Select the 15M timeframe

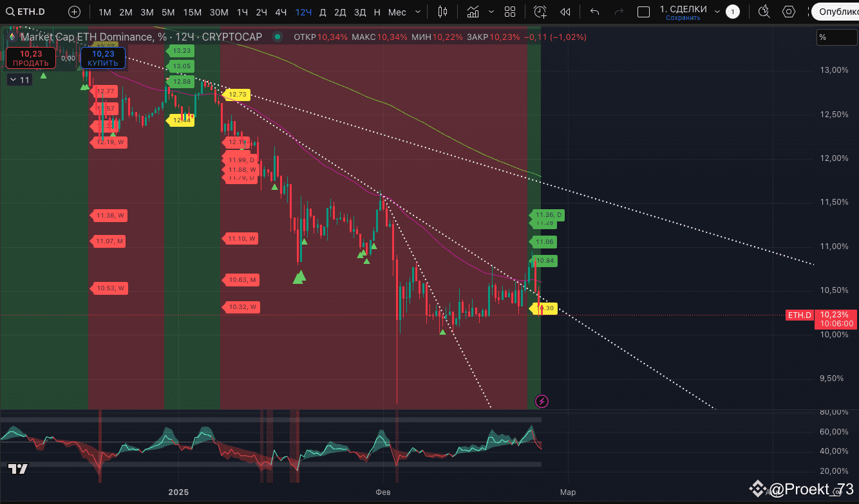pos(192,12)
